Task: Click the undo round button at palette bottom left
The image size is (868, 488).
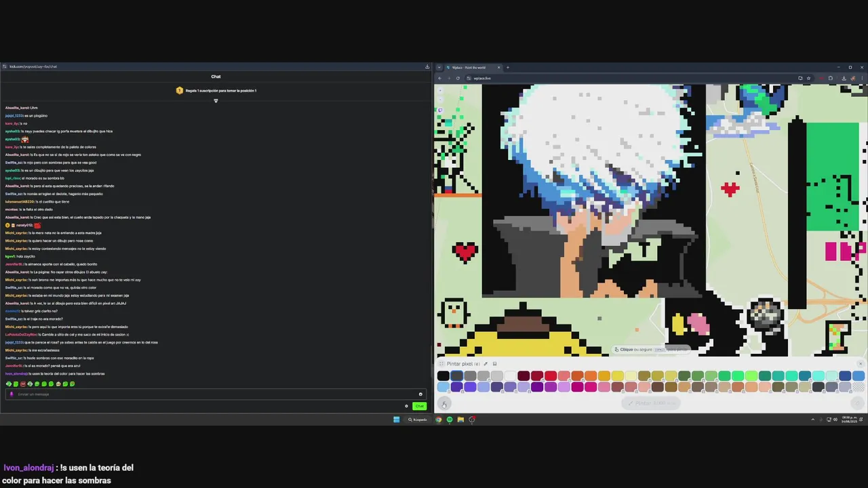Action: 444,404
